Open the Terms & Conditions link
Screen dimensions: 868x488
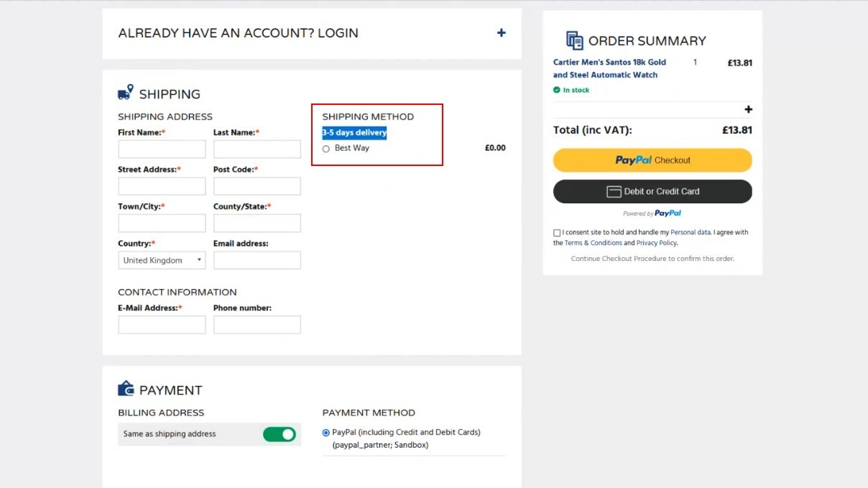(594, 243)
